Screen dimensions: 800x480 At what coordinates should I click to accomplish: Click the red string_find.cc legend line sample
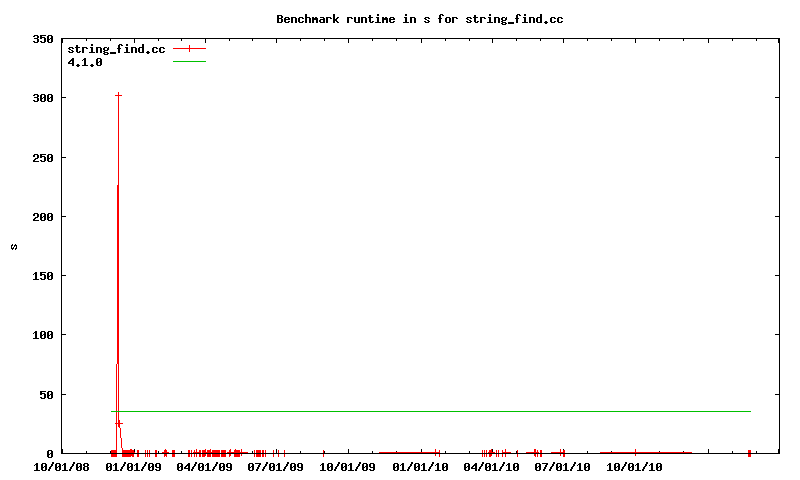pos(189,48)
